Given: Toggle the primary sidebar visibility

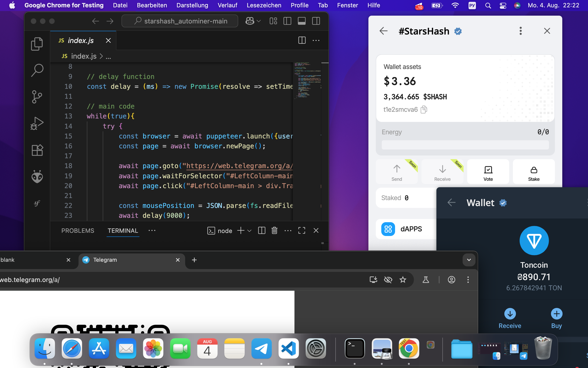Looking at the screenshot, I should click(287, 21).
